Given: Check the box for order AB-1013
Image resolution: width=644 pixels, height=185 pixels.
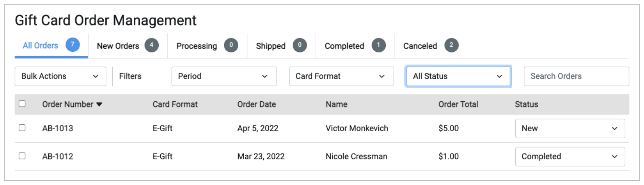Looking at the screenshot, I should pos(22,128).
